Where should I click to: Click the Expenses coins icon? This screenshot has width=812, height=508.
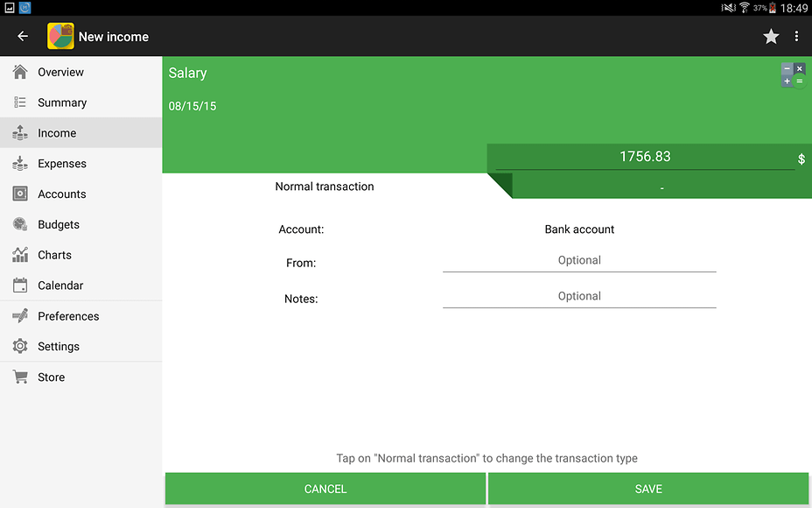point(19,163)
